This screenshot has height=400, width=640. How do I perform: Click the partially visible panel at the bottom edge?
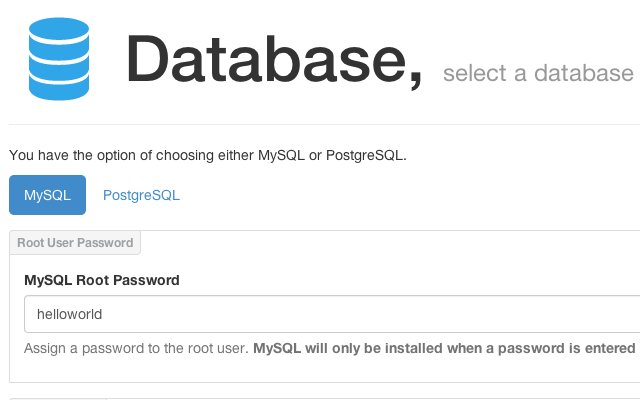(x=324, y=399)
